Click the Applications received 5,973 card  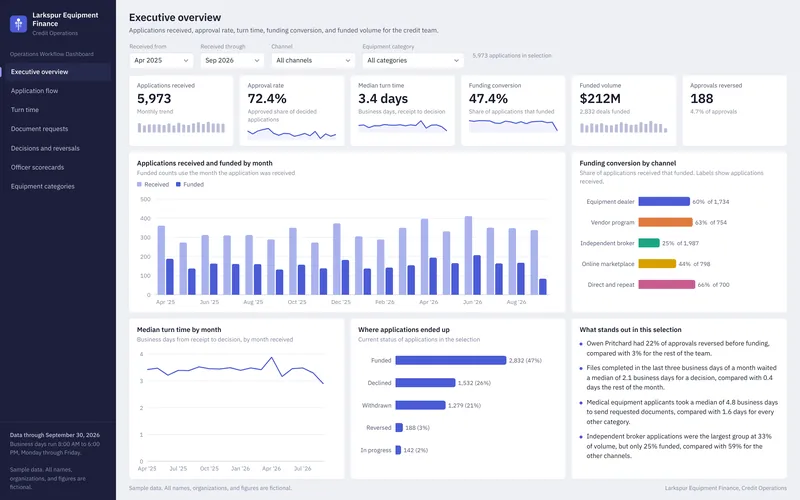tap(181, 111)
